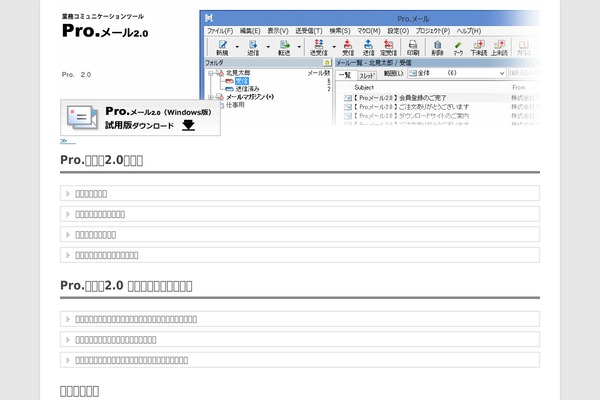Image resolution: width=600 pixels, height=400 pixels.
Task: Open the 送受信(T) menu
Action: click(x=309, y=31)
